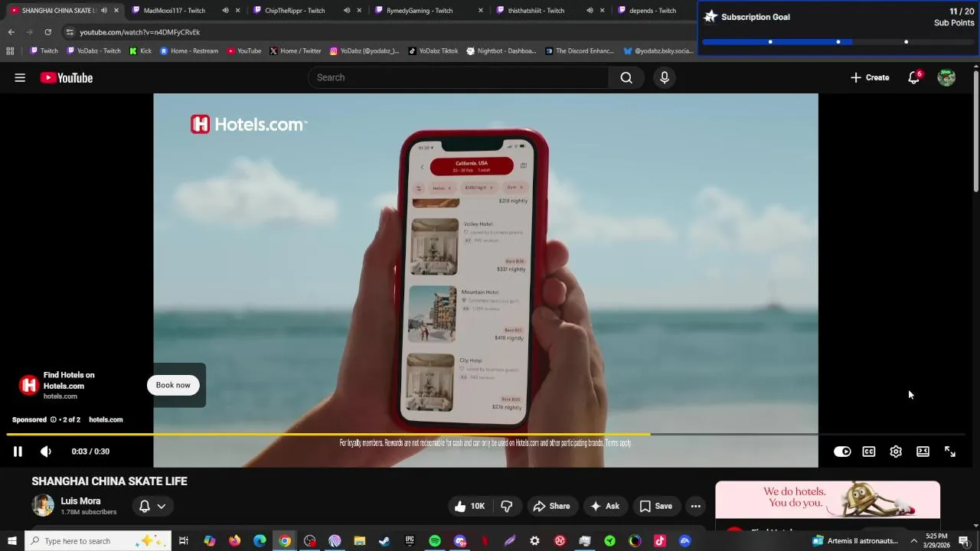Open player settings gear

896,452
